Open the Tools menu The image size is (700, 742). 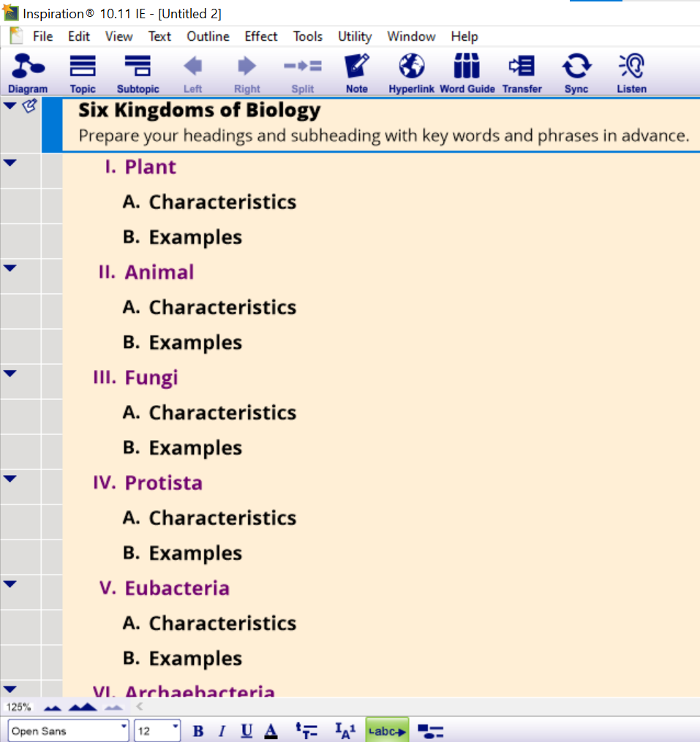click(308, 37)
